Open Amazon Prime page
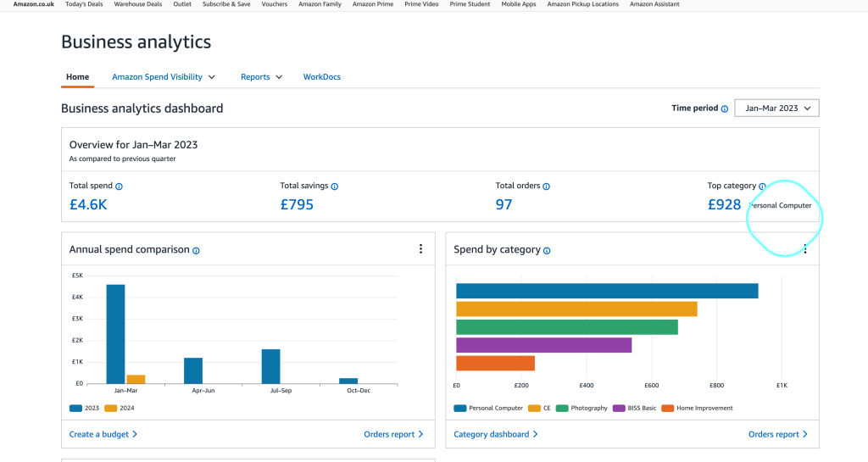The image size is (868, 462). 373,4
